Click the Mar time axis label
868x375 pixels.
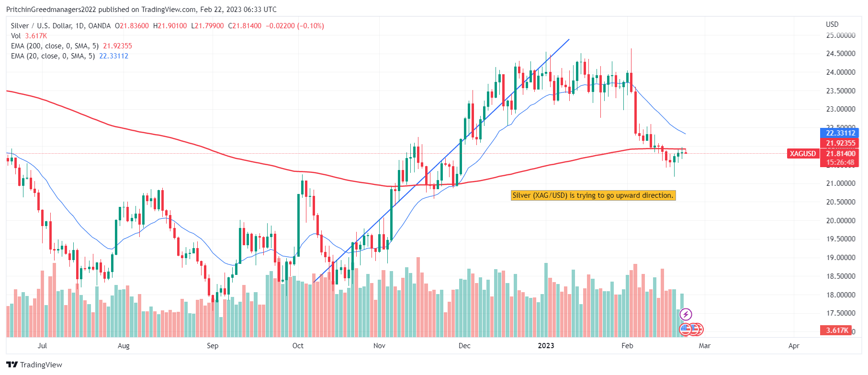point(705,346)
